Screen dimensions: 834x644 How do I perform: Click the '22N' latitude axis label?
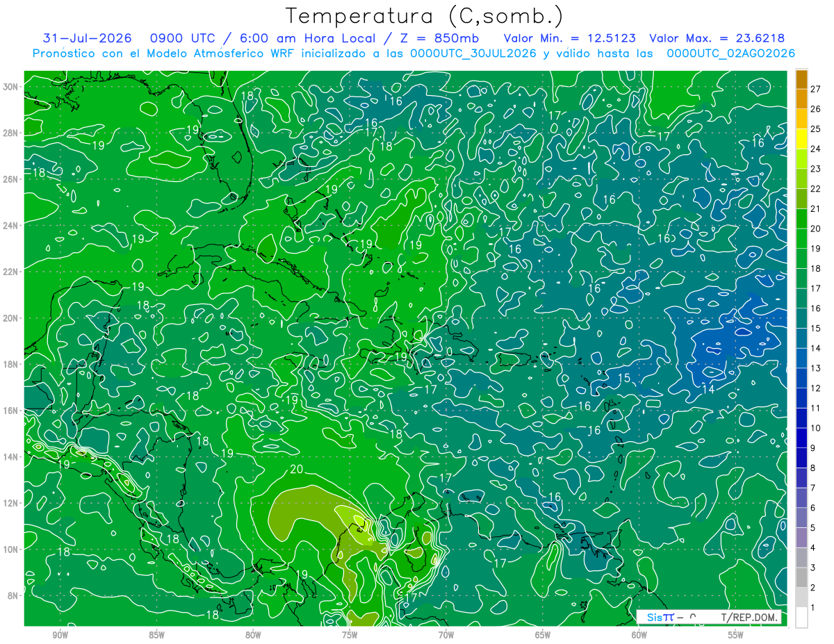point(11,272)
